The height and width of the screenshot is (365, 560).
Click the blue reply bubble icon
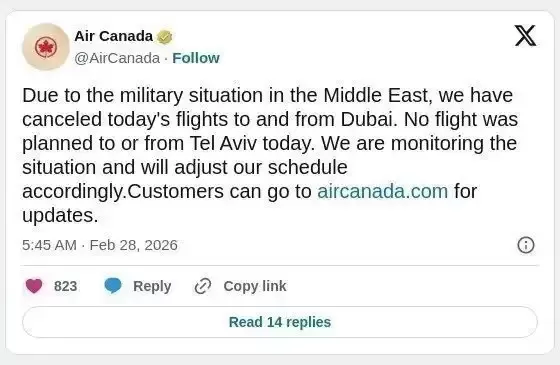pyautogui.click(x=113, y=286)
